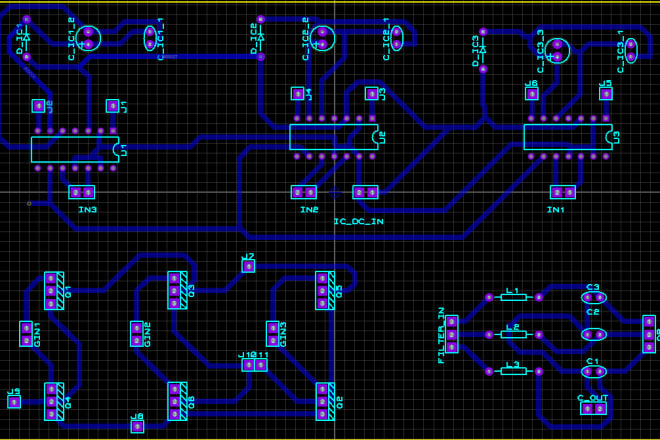Click pad J2 above IC U1
660x440 pixels.
[38, 106]
